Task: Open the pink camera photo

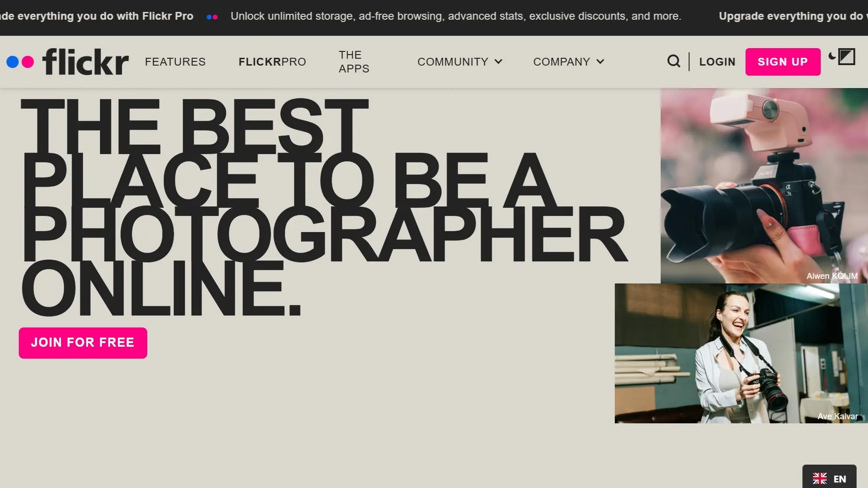Action: (764, 183)
